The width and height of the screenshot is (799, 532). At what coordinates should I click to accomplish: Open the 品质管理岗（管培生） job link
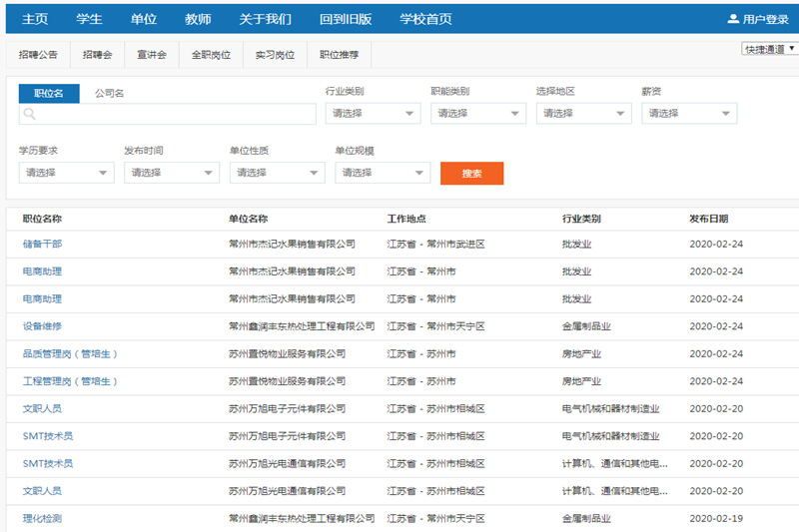[x=70, y=353]
